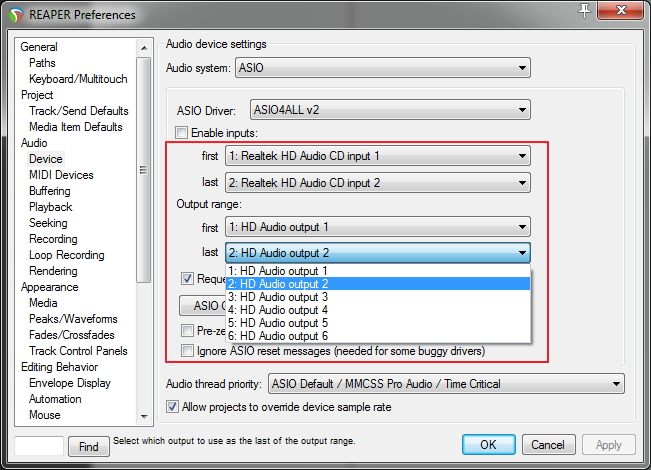The height and width of the screenshot is (470, 651).
Task: Click the preferences search text field
Action: pyautogui.click(x=40, y=446)
